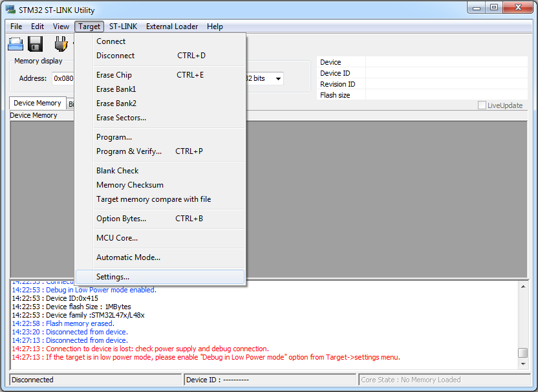Select Erase Bank1 menu entry
The height and width of the screenshot is (392, 538).
(160, 89)
